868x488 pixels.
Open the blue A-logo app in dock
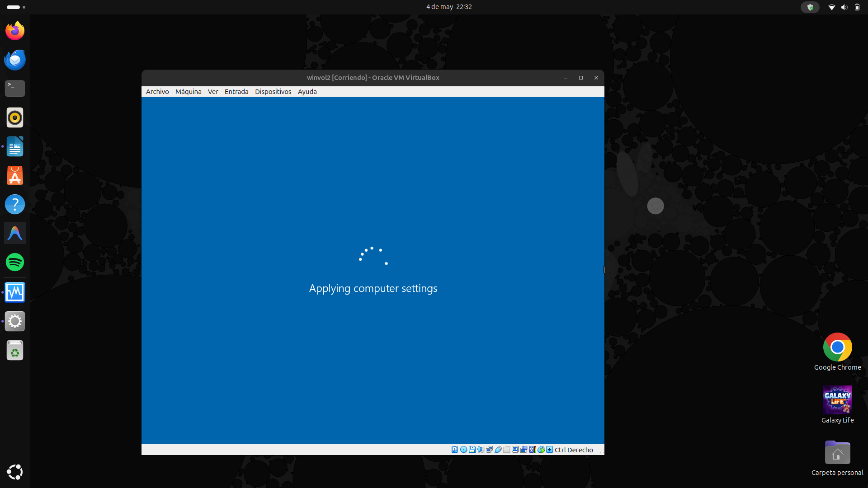coord(15,233)
